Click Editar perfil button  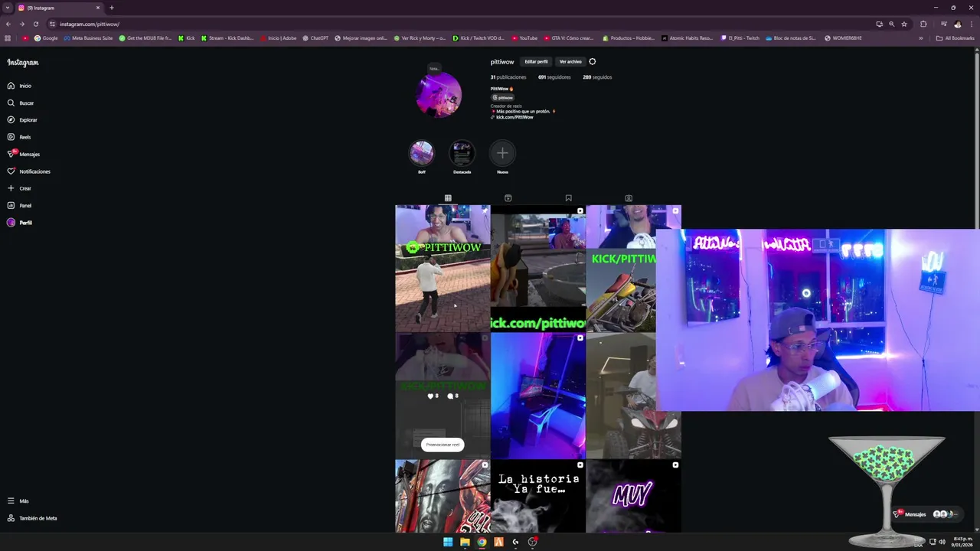pyautogui.click(x=536, y=61)
